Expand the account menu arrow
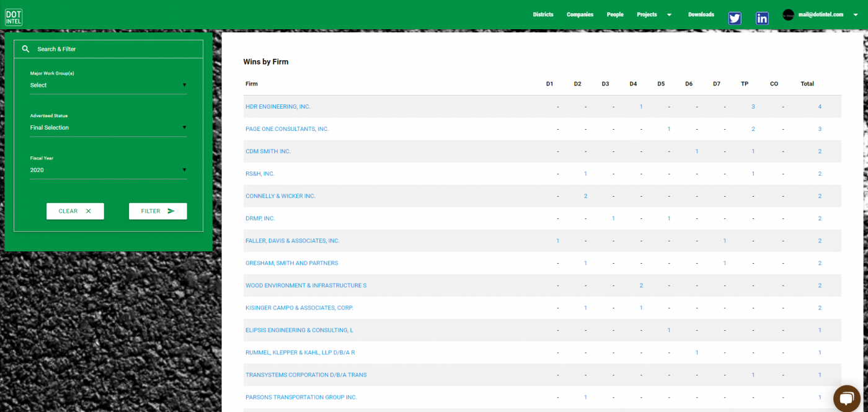Image resolution: width=868 pixels, height=412 pixels. (856, 15)
